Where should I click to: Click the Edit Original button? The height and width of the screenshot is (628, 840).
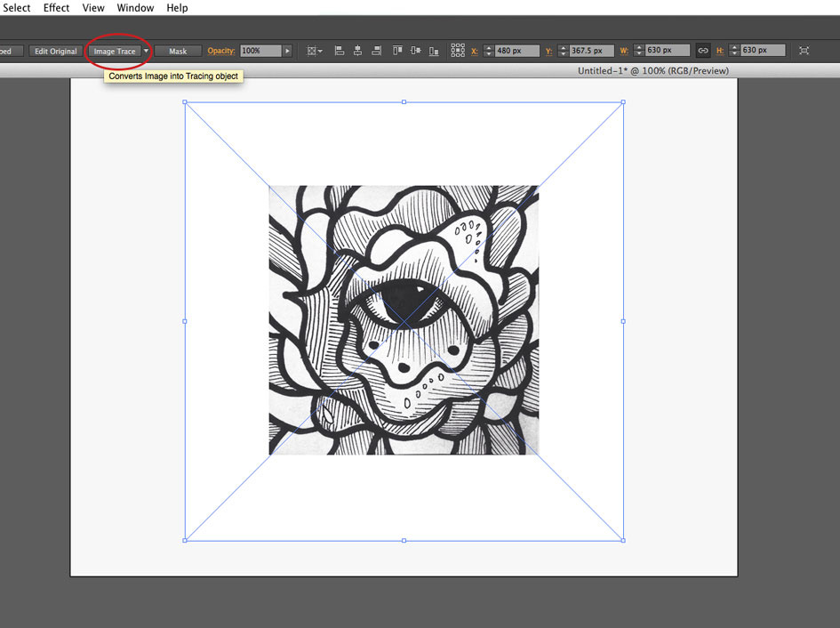click(54, 51)
